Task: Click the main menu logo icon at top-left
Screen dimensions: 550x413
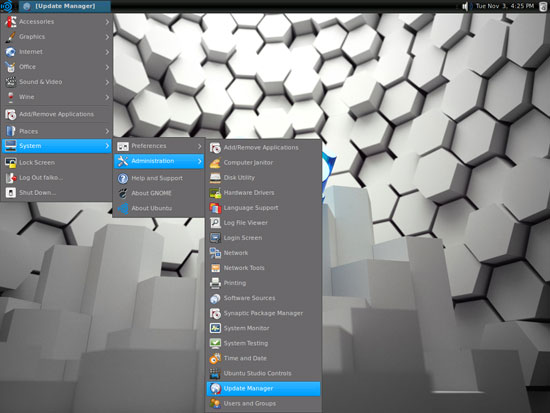Action: tap(7, 6)
